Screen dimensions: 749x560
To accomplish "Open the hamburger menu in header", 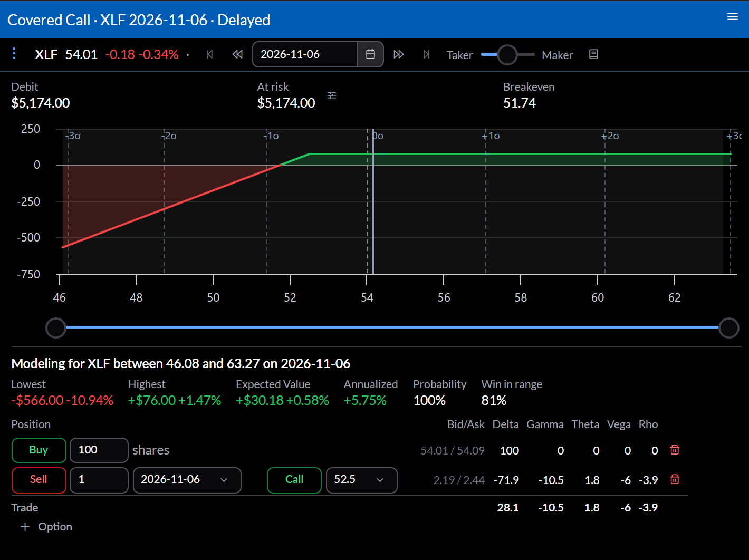I will (733, 16).
